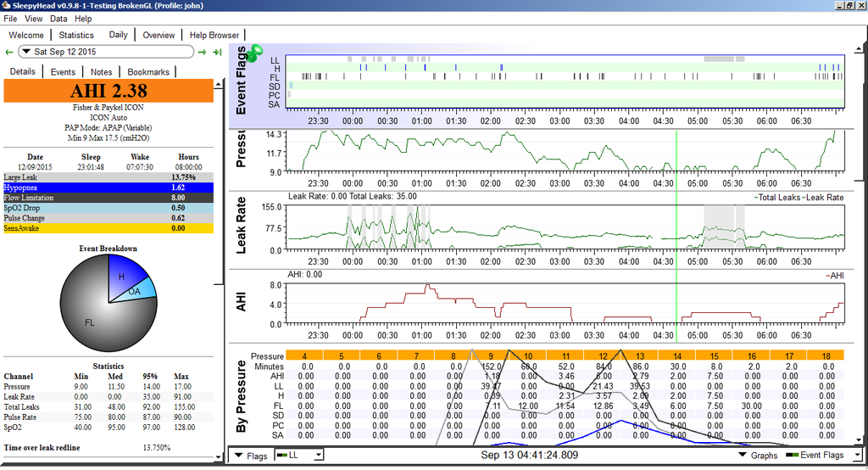Open the View menu
This screenshot has height=470, width=868.
coord(33,19)
